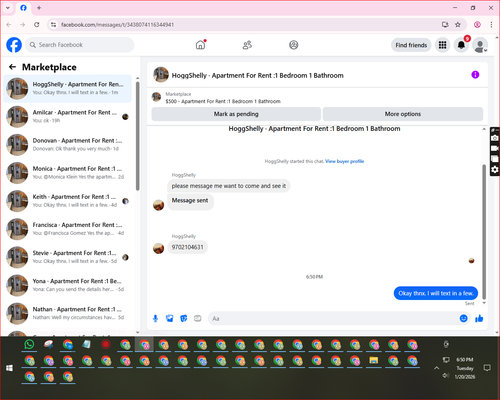Open the Monica apartment conversation
This screenshot has height=400, width=500.
68,173
